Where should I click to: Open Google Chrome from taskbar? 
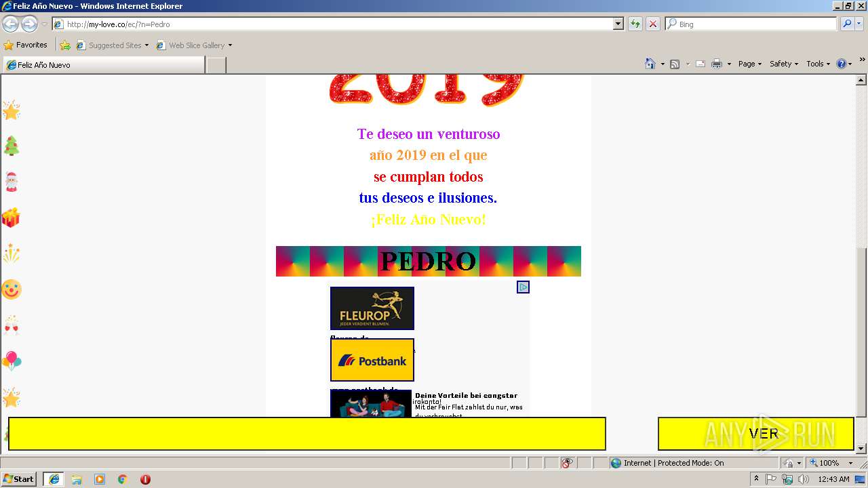pyautogui.click(x=123, y=479)
